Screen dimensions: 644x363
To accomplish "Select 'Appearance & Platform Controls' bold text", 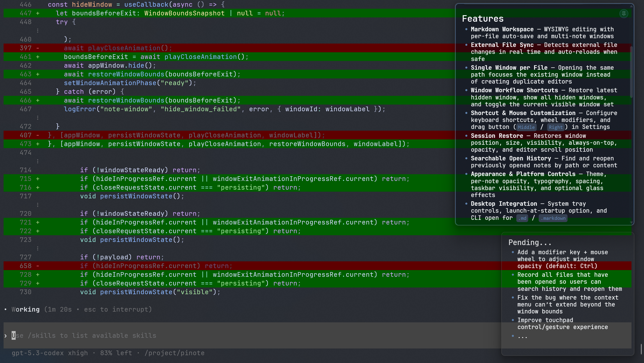I will [x=523, y=174].
